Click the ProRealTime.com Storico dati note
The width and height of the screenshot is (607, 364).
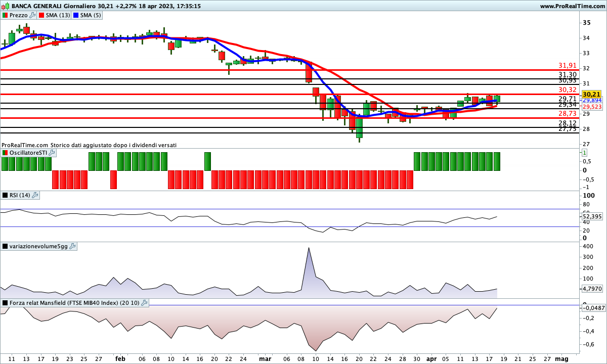(89, 145)
